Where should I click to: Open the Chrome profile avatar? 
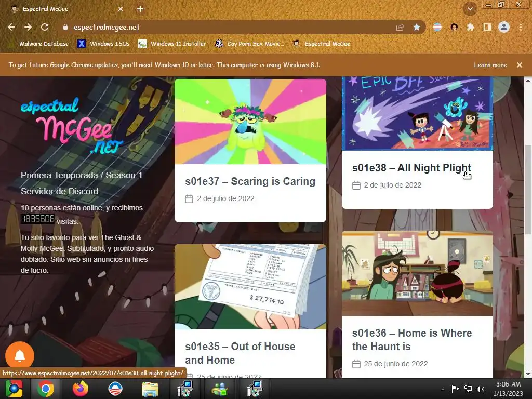click(x=504, y=27)
